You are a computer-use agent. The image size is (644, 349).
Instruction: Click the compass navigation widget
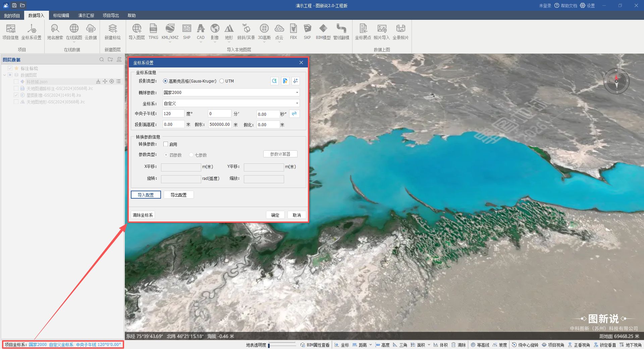616,81
